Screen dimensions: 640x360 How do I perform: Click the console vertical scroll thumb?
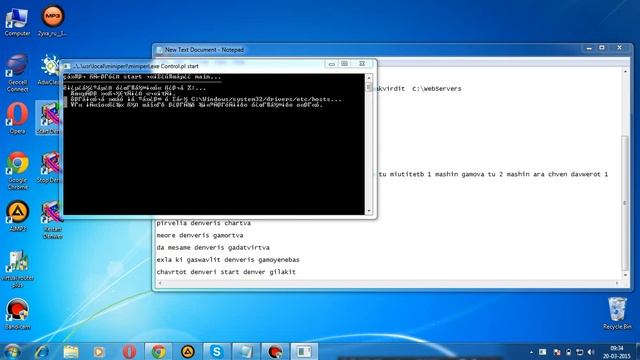[x=369, y=87]
